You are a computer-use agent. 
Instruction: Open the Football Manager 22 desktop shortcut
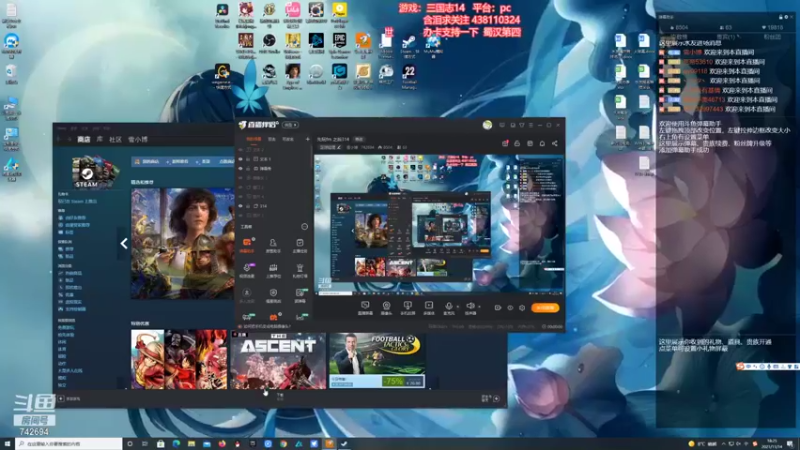point(409,77)
